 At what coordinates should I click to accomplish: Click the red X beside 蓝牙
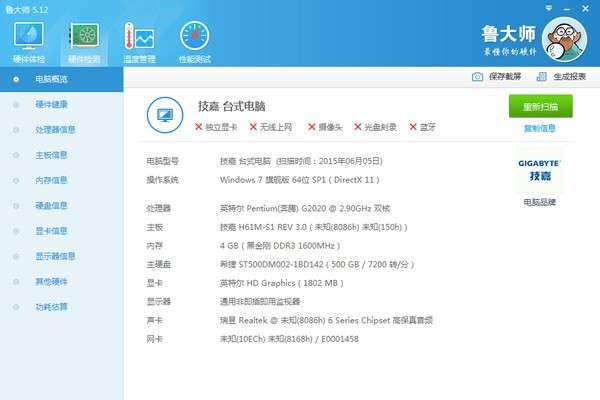413,127
